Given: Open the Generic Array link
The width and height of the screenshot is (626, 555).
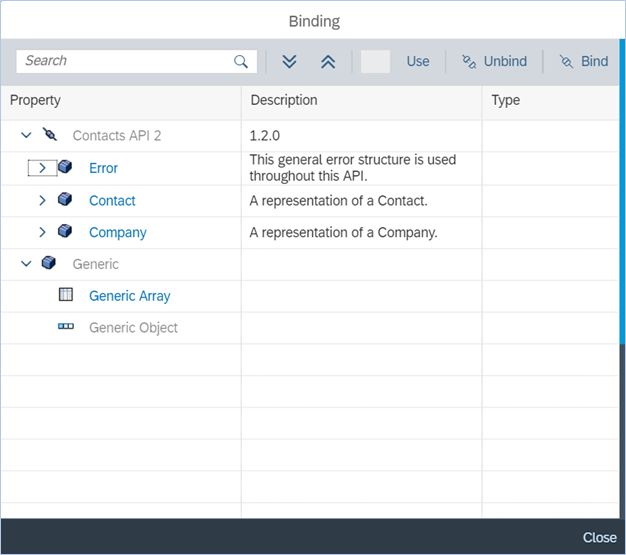Looking at the screenshot, I should (x=129, y=296).
